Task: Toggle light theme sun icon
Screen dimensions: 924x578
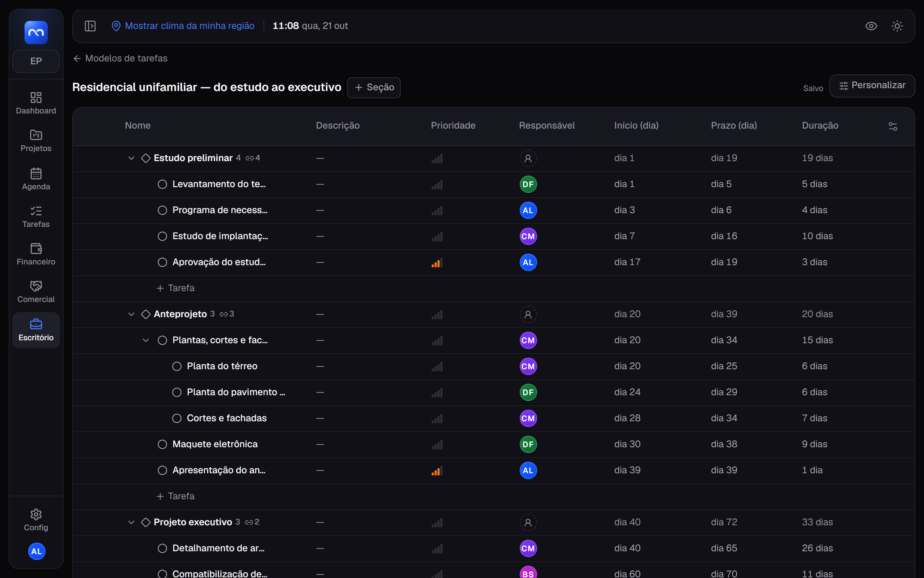Action: pyautogui.click(x=897, y=26)
